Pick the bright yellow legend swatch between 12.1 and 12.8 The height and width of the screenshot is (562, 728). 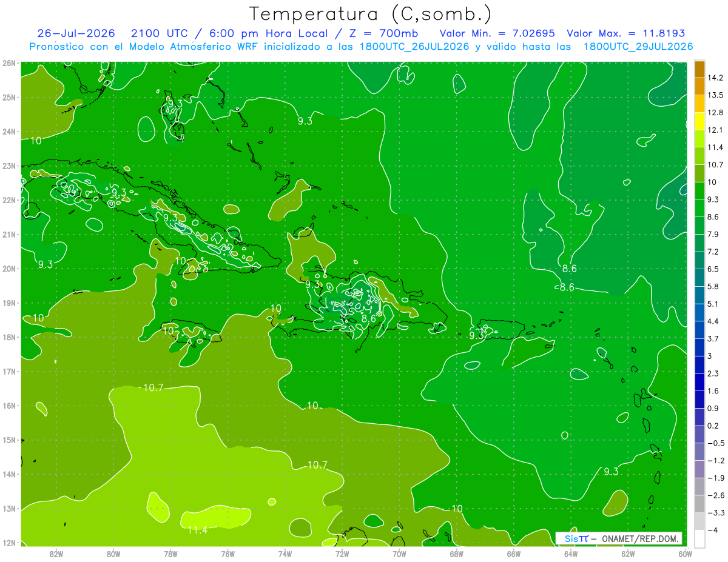coord(699,121)
